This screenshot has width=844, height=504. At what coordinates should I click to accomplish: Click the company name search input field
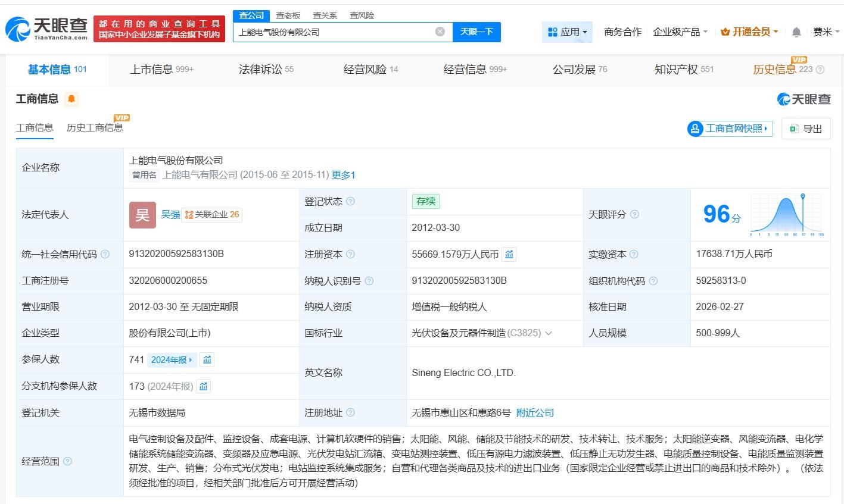[334, 32]
